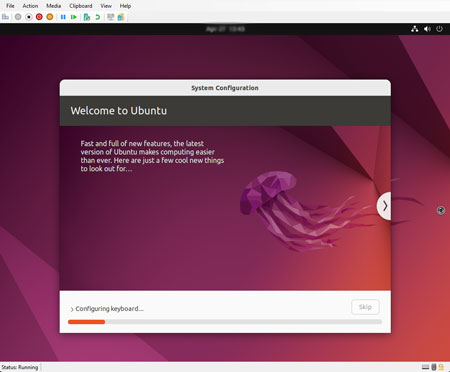Click the Turn Off red toolbar icon

click(39, 17)
